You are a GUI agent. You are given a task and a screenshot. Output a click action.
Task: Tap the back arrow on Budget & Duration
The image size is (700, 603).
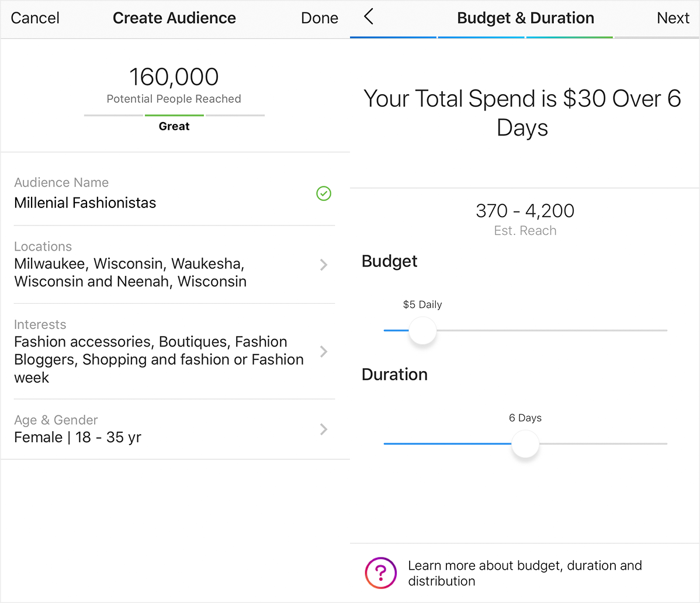click(x=368, y=17)
